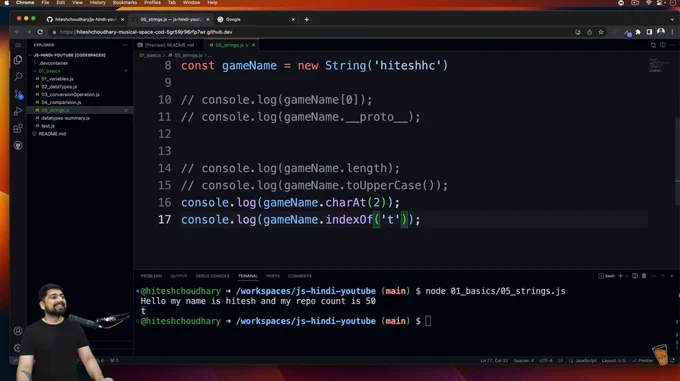680x381 pixels.
Task: Switch to the Google browser tab
Action: click(x=256, y=20)
